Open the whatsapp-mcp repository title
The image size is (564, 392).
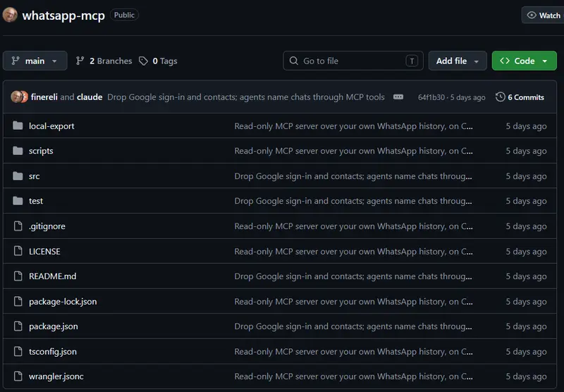[63, 16]
